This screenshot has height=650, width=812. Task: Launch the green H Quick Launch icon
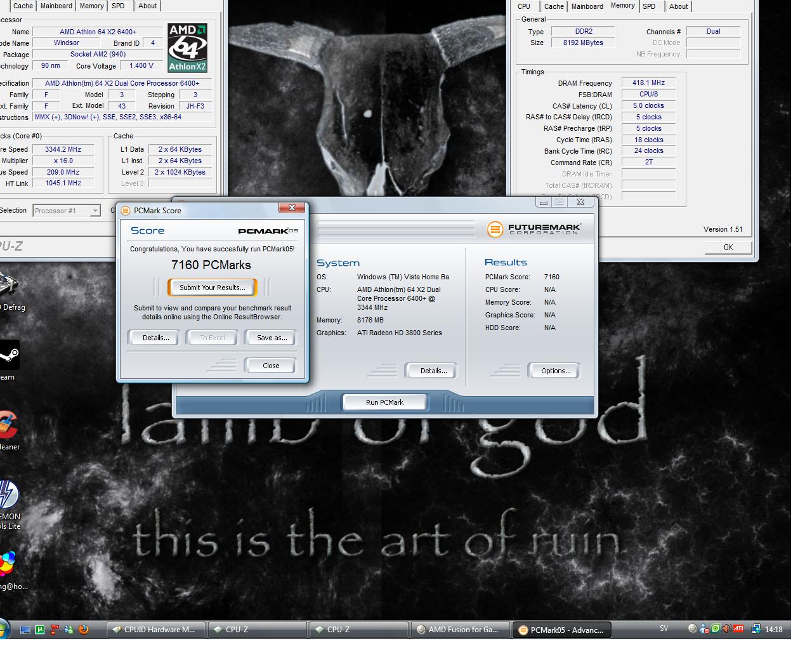click(x=40, y=630)
